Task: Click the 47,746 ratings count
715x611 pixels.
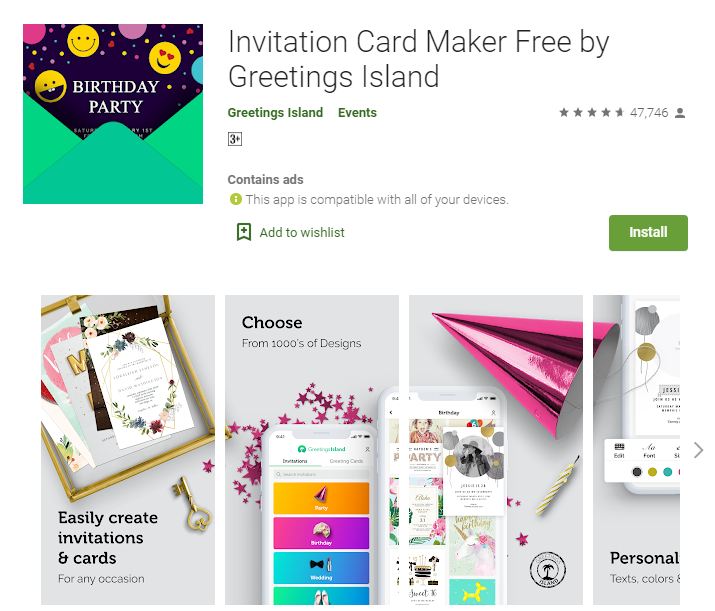Action: [x=649, y=113]
